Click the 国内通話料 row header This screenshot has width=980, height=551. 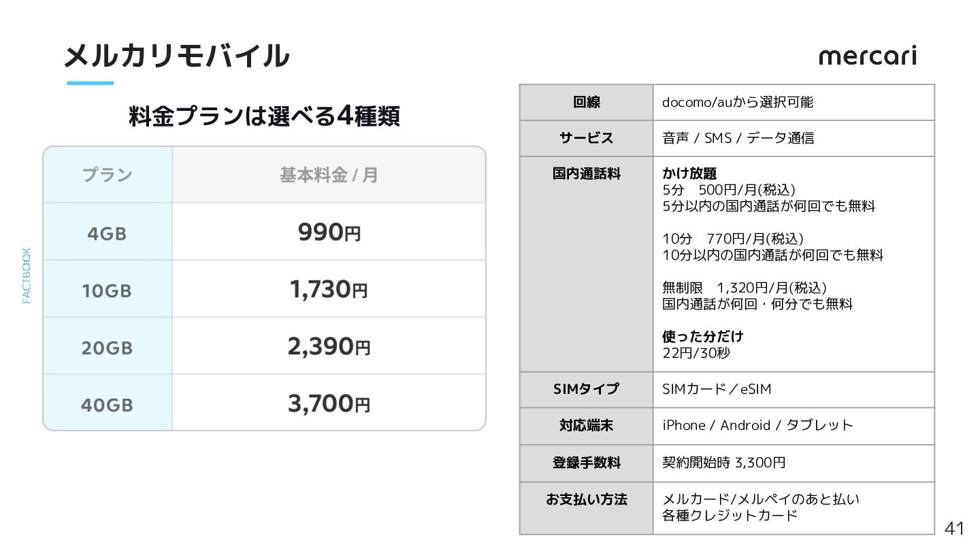click(587, 264)
